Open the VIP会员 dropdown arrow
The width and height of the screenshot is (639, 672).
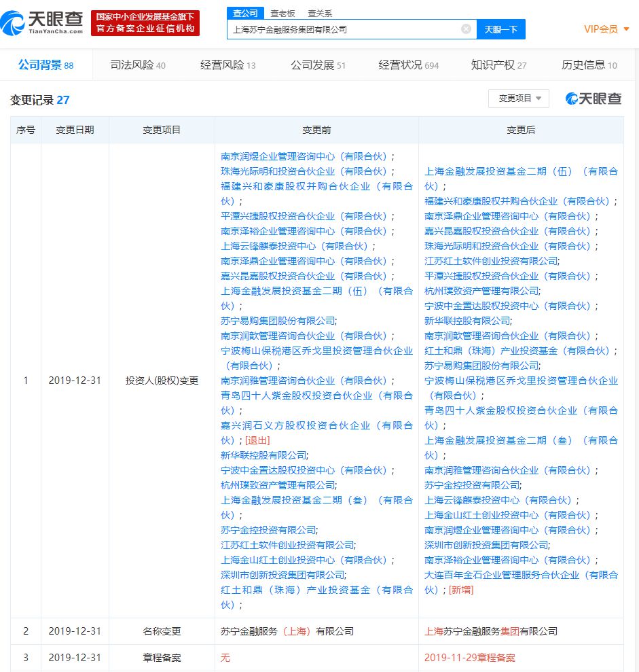[626, 29]
